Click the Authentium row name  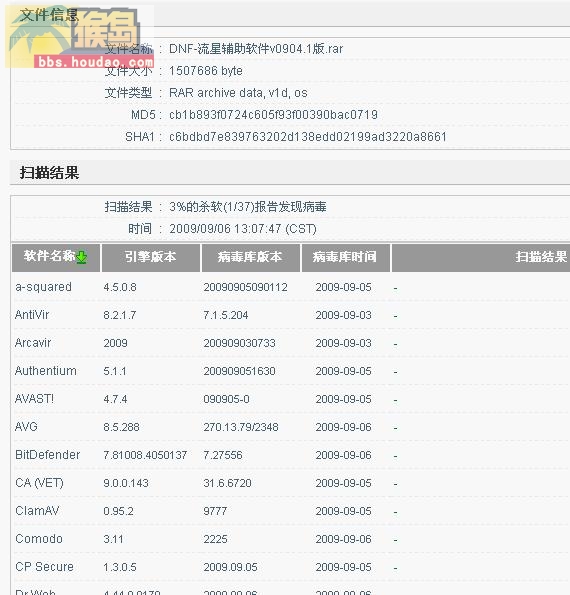click(x=46, y=371)
